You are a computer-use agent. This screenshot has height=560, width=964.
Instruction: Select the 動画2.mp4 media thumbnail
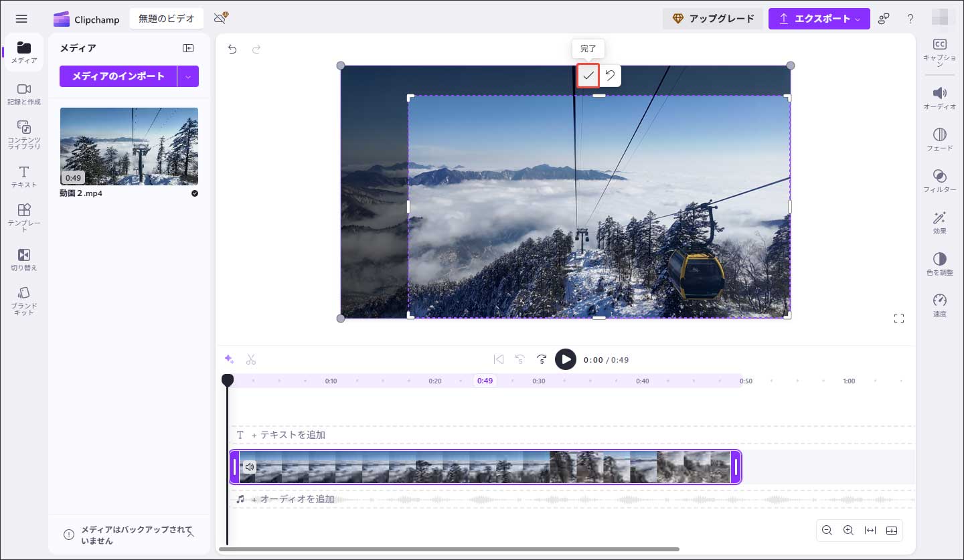(129, 147)
